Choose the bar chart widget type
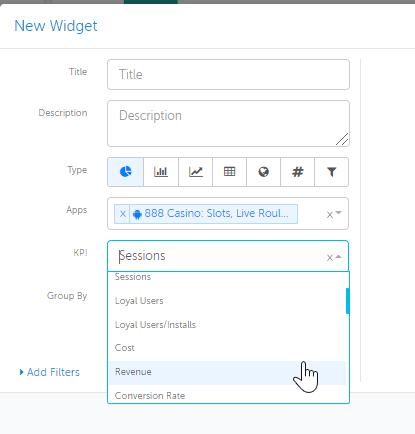 [x=161, y=172]
